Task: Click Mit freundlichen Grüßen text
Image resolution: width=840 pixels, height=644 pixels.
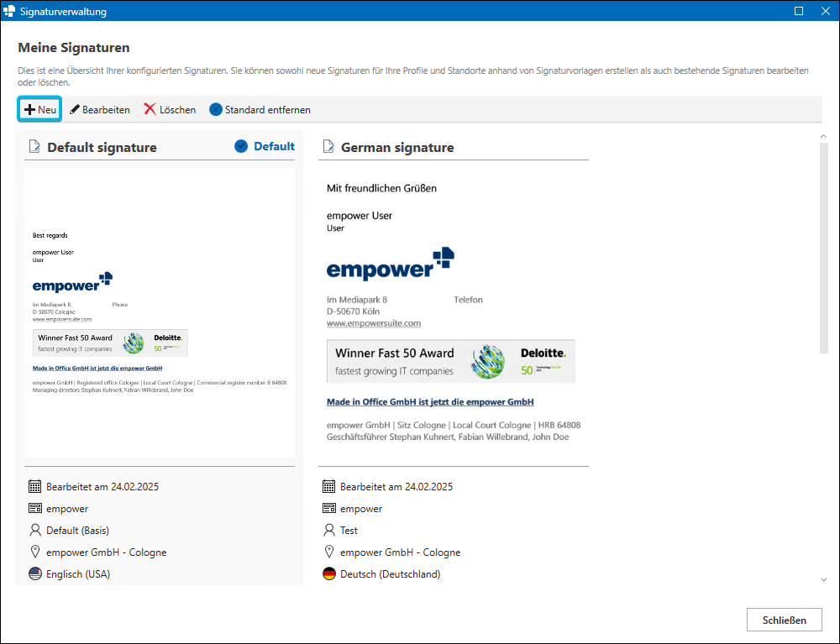Action: tap(381, 188)
